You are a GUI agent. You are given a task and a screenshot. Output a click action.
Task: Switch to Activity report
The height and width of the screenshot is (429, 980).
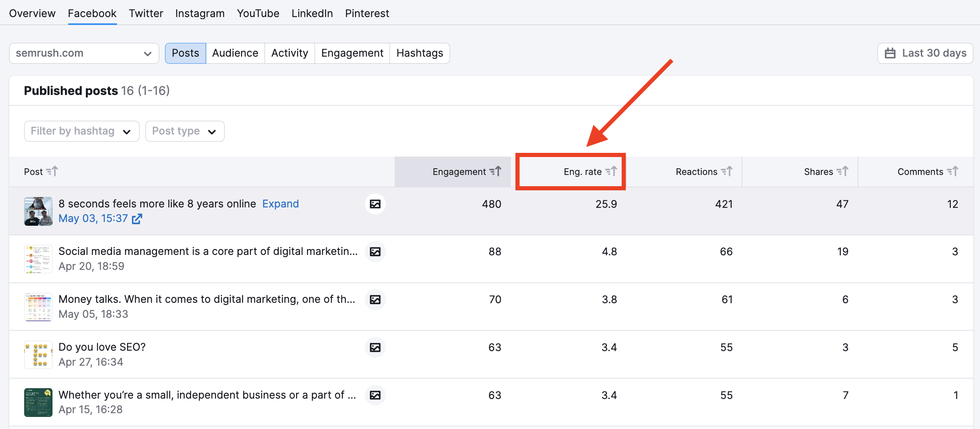(x=290, y=53)
